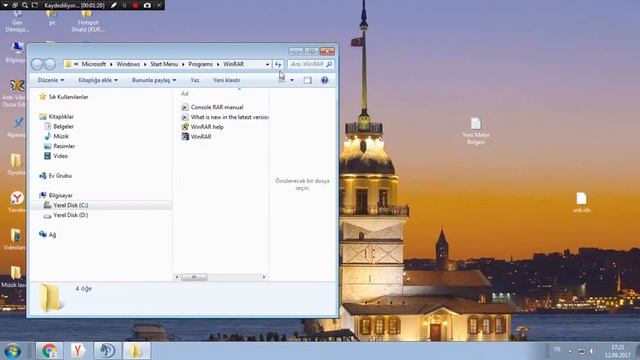
Task: Open the recorder toolbar dropdown arrow
Action: point(5,5)
